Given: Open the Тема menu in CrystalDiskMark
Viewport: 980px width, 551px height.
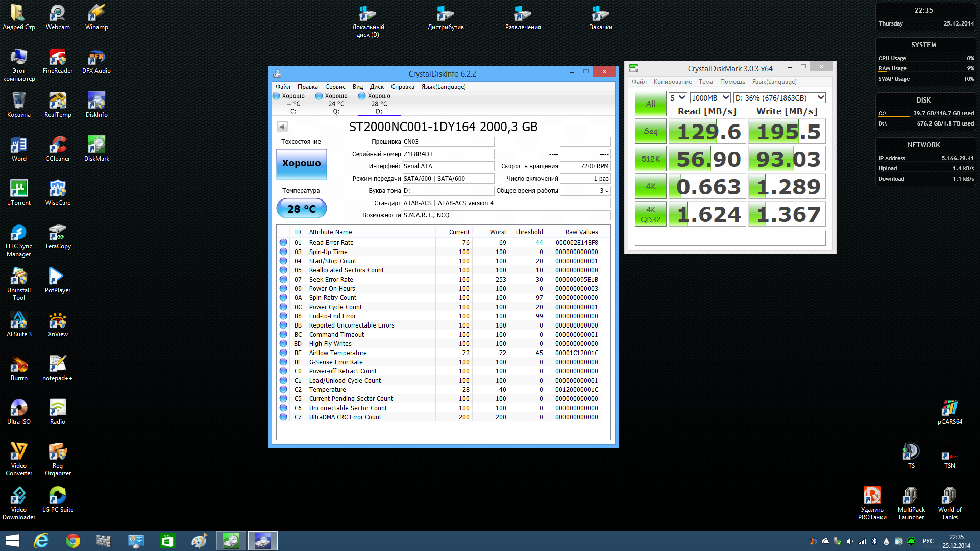Looking at the screenshot, I should point(705,82).
